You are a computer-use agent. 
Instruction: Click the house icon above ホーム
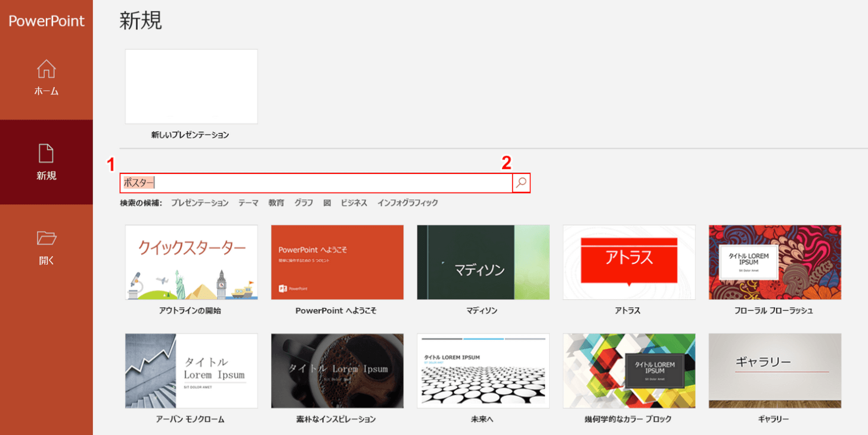(x=46, y=69)
